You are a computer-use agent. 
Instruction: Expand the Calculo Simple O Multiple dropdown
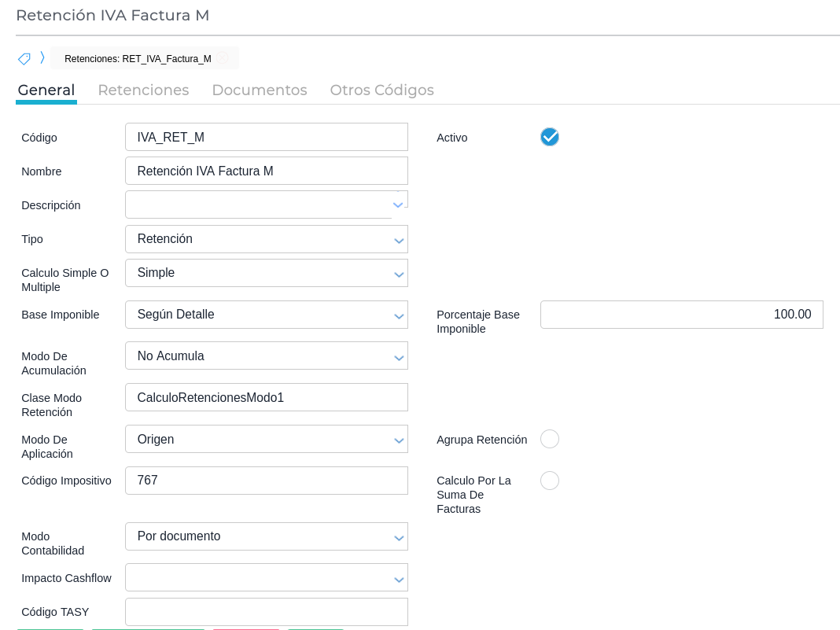(266, 273)
